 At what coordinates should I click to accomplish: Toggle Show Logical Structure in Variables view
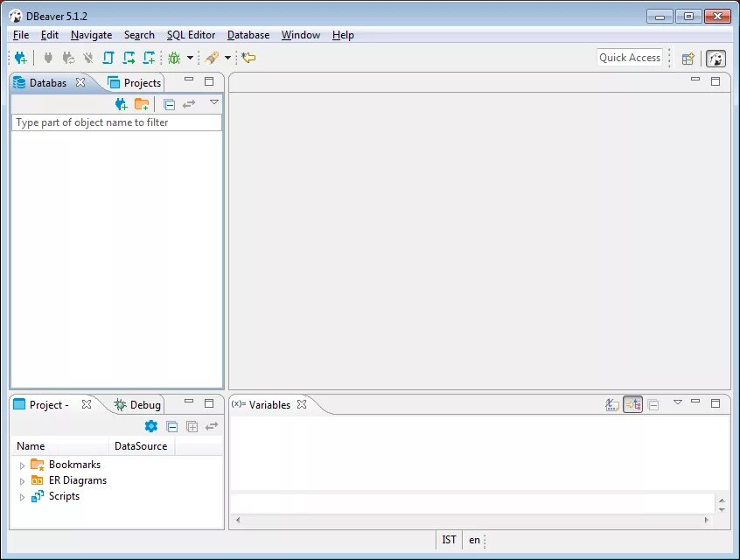click(633, 404)
